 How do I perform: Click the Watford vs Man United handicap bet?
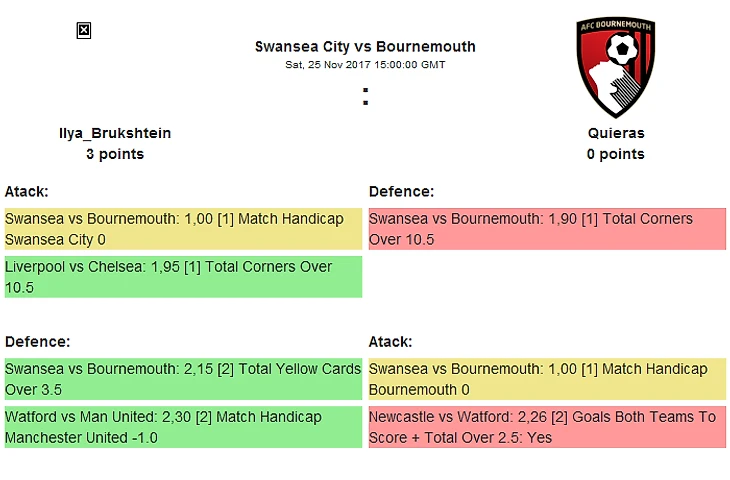[x=183, y=427]
